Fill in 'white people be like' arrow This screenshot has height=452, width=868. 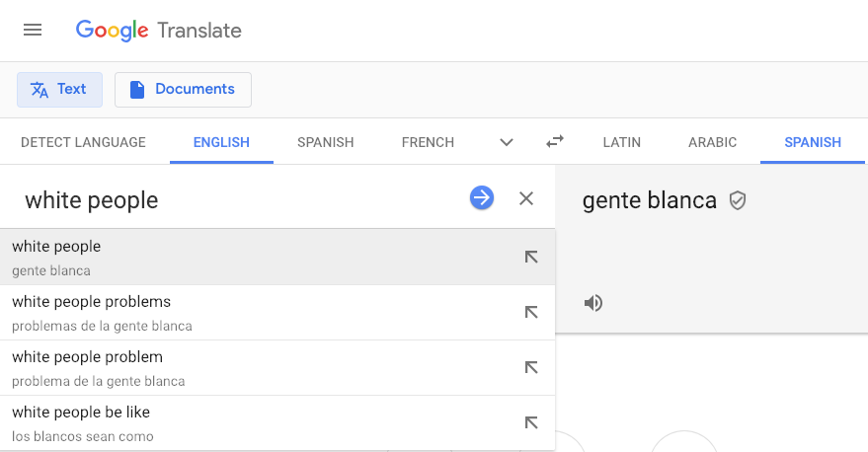point(531,423)
